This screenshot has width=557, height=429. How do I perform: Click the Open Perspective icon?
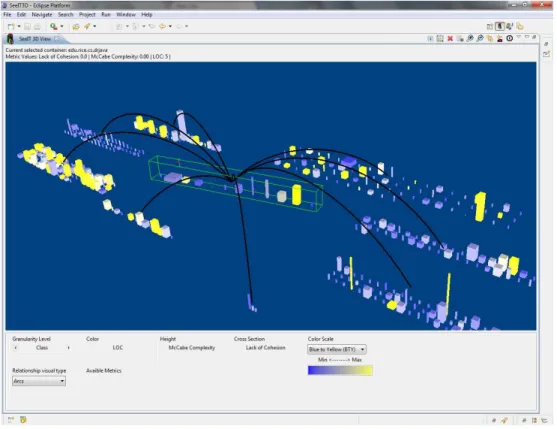490,26
